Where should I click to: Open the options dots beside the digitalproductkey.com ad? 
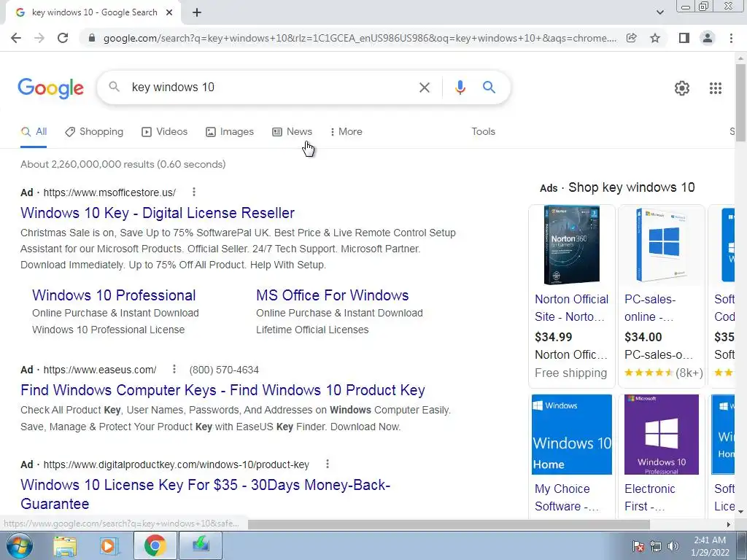pos(328,464)
